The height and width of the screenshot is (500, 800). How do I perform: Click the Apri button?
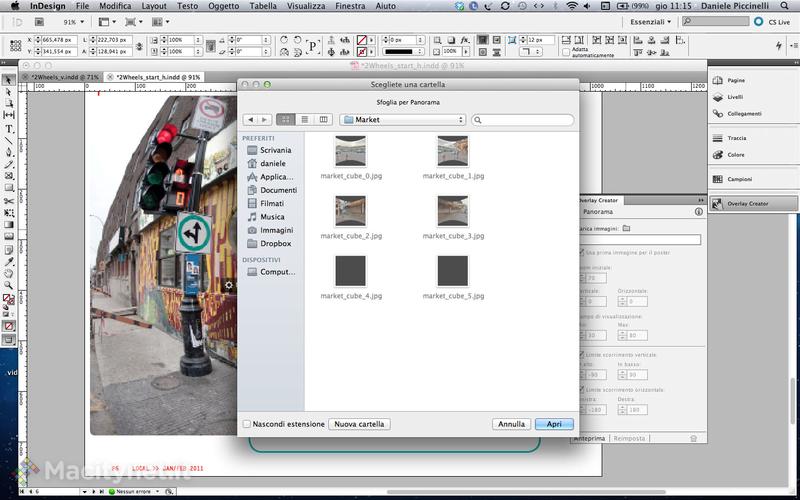[x=554, y=424]
